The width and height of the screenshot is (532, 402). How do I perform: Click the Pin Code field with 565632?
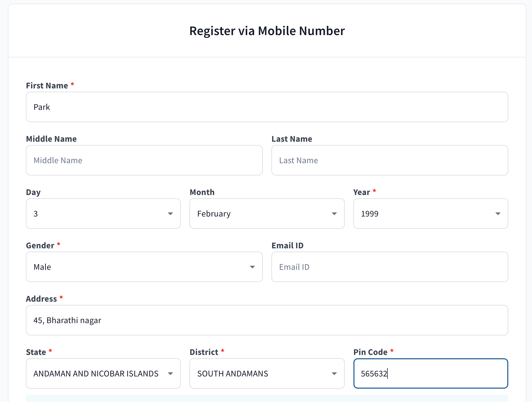430,373
